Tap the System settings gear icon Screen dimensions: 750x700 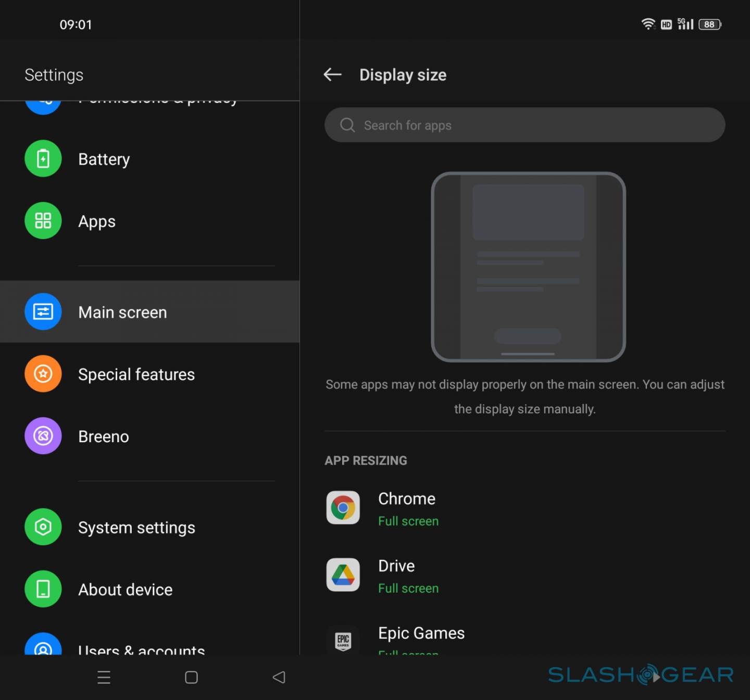click(x=43, y=527)
